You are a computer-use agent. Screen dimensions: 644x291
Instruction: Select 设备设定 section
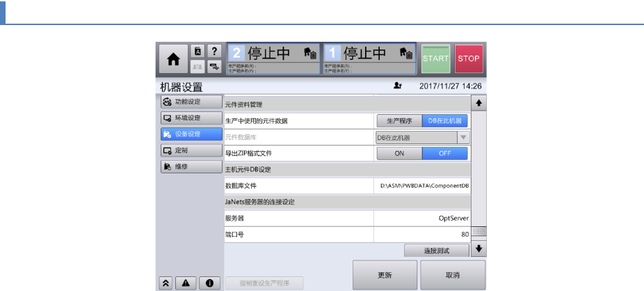[191, 134]
